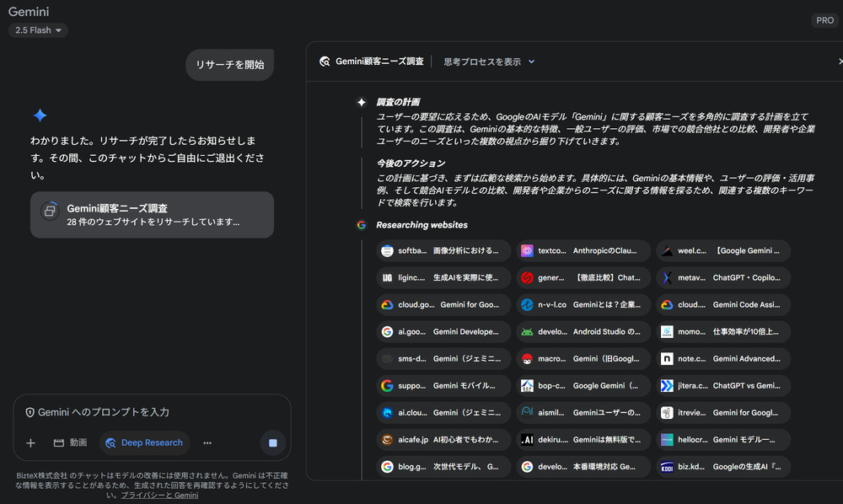The width and height of the screenshot is (843, 504).
Task: Toggle the Deep Research chip
Action: (x=145, y=442)
